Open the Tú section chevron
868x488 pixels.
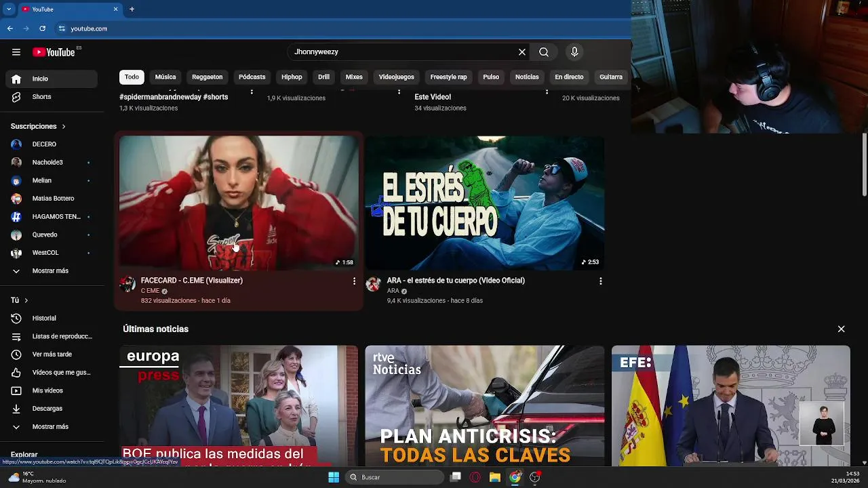click(26, 300)
